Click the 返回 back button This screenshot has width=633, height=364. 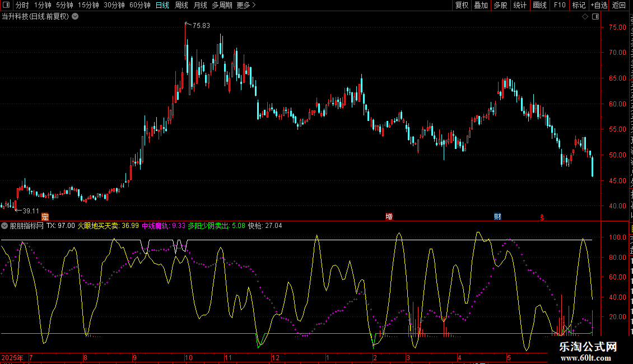(x=618, y=5)
